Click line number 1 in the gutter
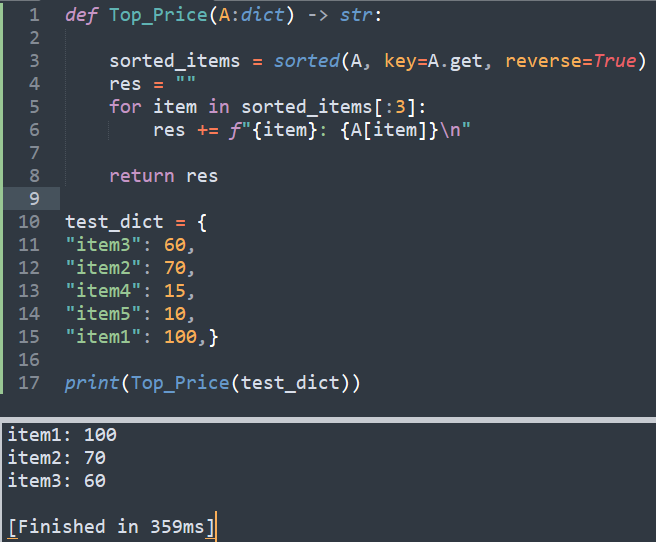The image size is (656, 542). [x=34, y=16]
